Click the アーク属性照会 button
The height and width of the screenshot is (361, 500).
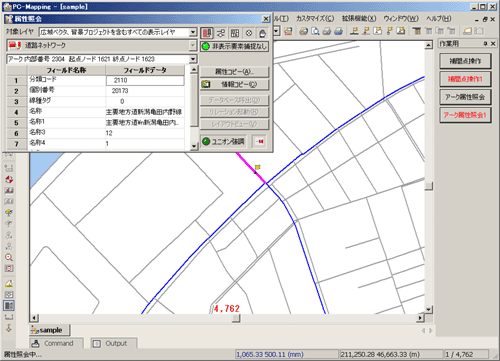[465, 97]
